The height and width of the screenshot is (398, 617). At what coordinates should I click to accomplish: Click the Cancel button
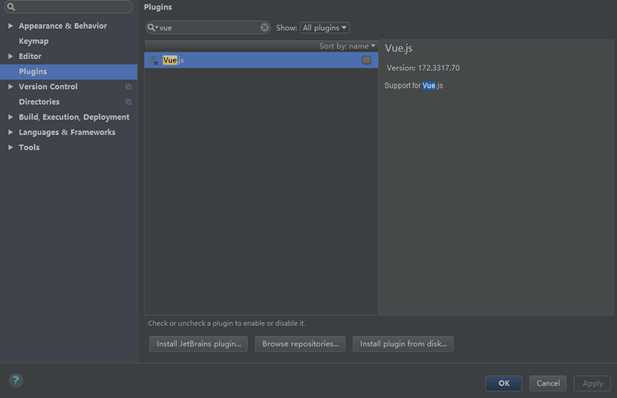(548, 383)
